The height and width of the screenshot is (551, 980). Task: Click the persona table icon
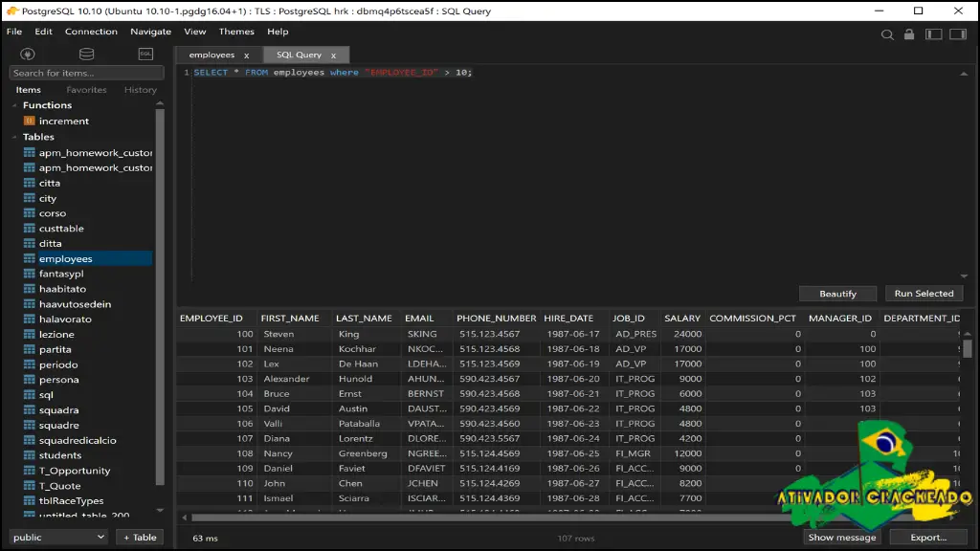coord(30,379)
